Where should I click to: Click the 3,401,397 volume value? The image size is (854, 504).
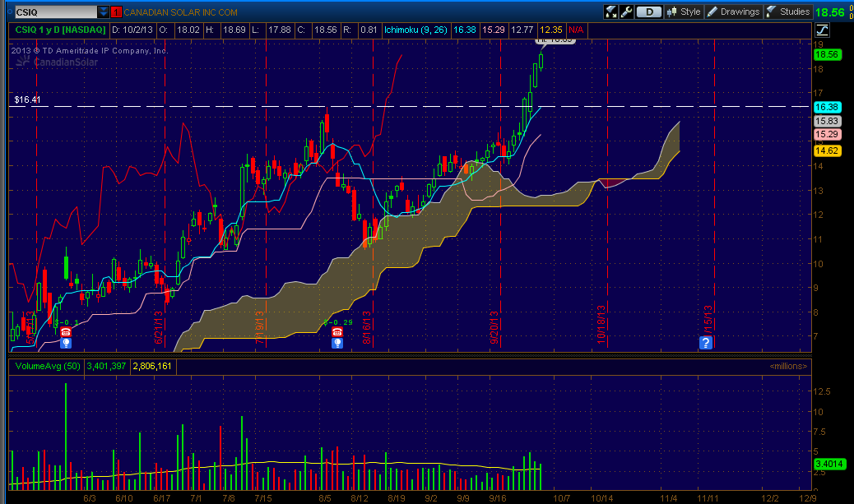pos(106,367)
